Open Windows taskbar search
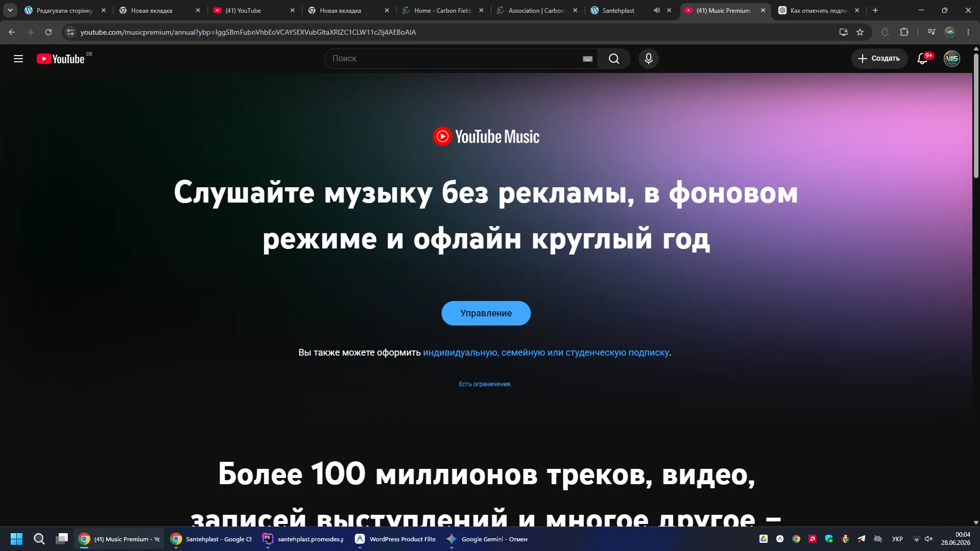Viewport: 980px width, 551px height. point(39,539)
